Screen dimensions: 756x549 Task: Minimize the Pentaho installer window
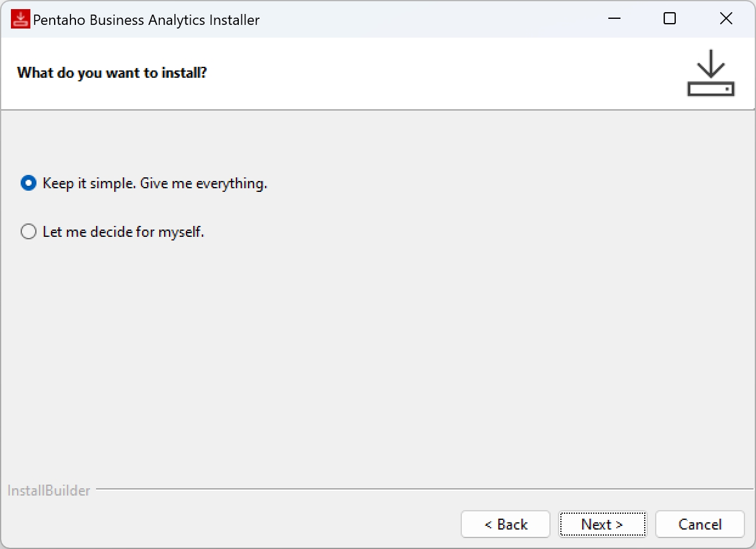(x=614, y=19)
